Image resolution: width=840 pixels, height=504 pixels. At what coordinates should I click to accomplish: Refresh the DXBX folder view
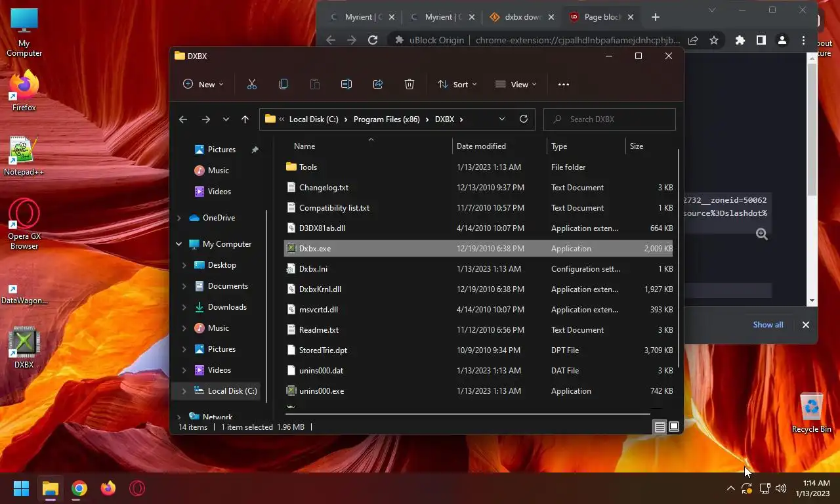coord(523,119)
